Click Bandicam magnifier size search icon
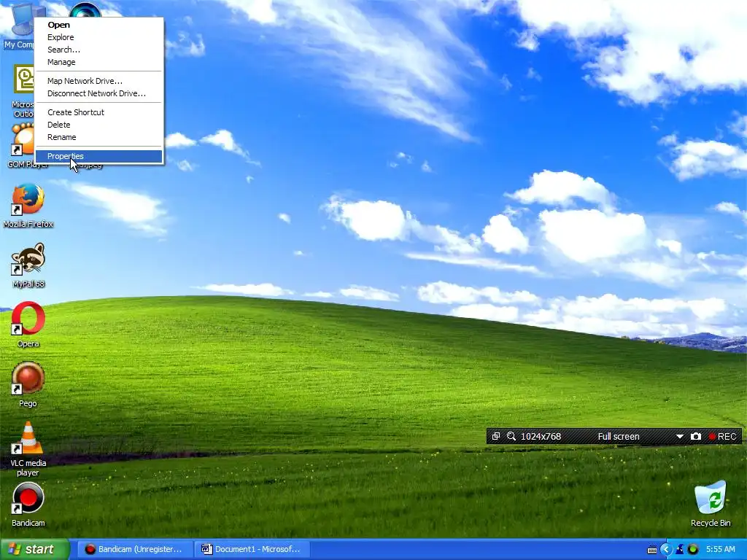The height and width of the screenshot is (560, 747). (x=511, y=436)
